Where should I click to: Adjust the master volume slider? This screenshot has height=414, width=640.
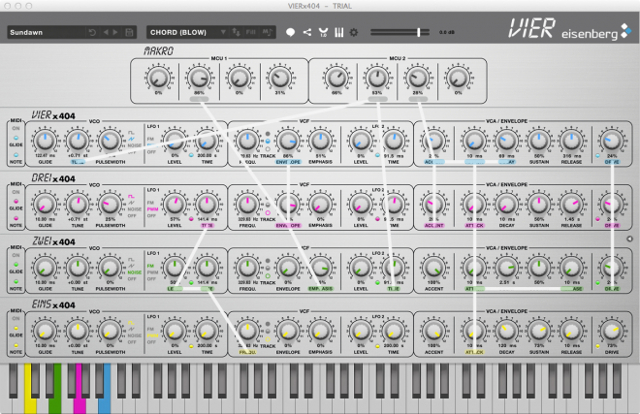pos(400,32)
